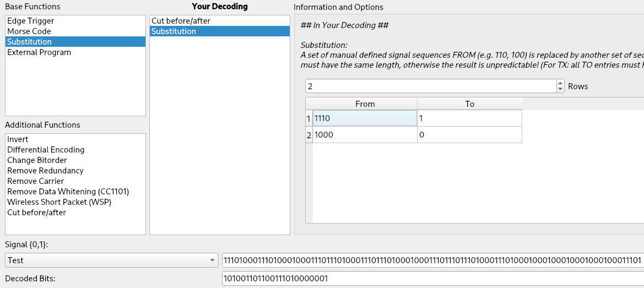Select Change Bitorder function
This screenshot has width=644, height=288.
tap(37, 160)
